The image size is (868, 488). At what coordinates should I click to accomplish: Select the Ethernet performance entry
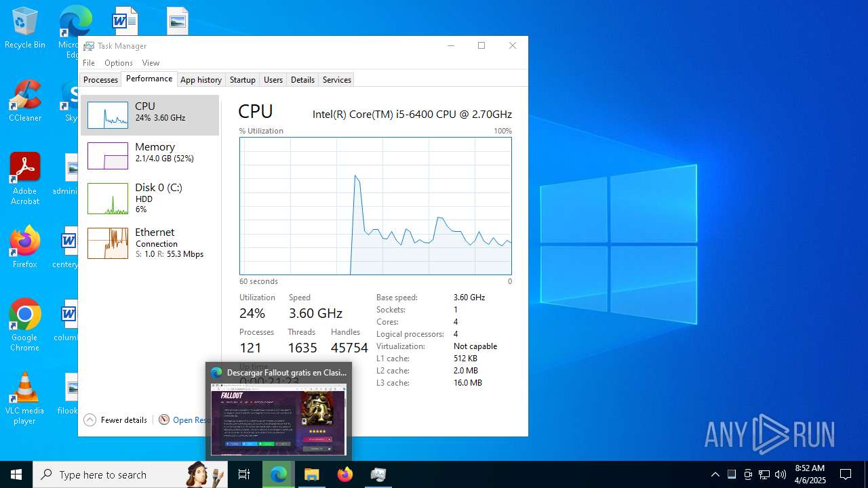tap(150, 243)
